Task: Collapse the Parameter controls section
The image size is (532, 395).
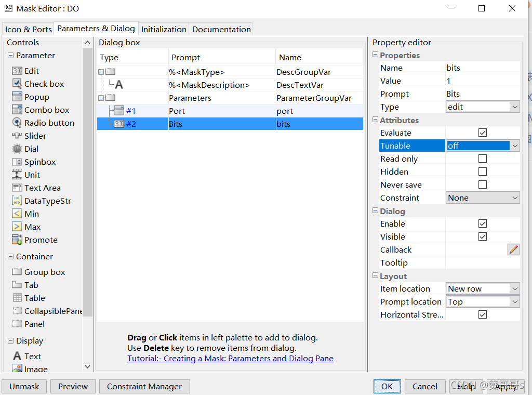Action: pyautogui.click(x=10, y=55)
